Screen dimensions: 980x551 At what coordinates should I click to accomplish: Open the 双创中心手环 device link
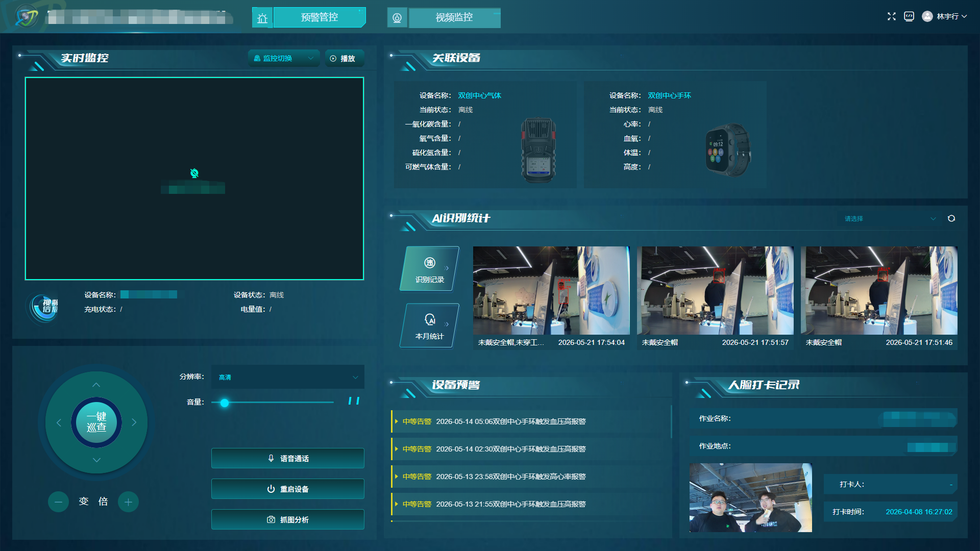click(669, 95)
